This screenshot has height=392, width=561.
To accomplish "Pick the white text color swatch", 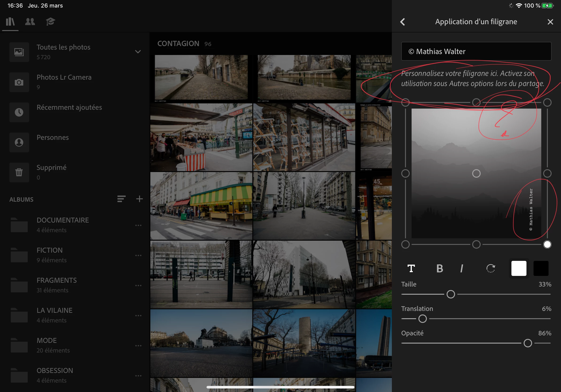I will tap(519, 268).
